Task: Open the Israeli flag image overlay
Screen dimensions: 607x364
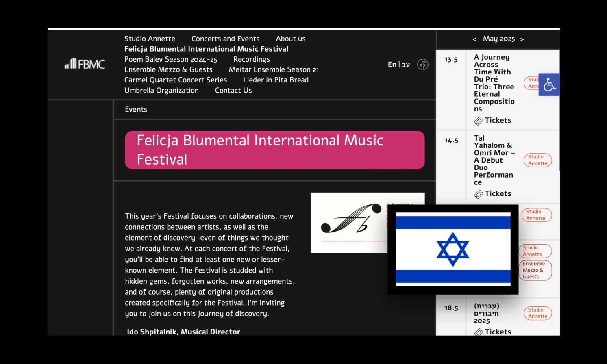Action: (453, 249)
